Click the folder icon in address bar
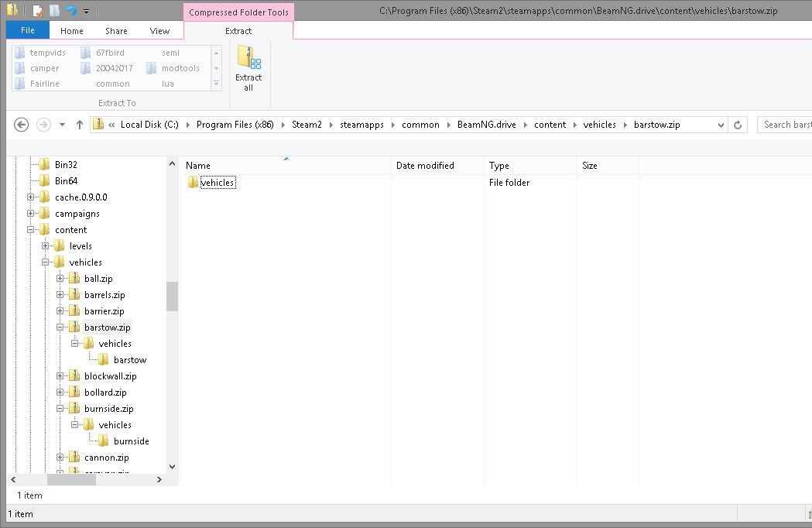Screen dimensions: 812x528 (98, 125)
